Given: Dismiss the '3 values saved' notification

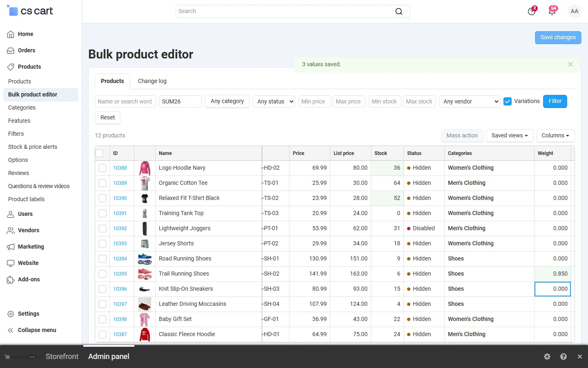Looking at the screenshot, I should (x=570, y=64).
